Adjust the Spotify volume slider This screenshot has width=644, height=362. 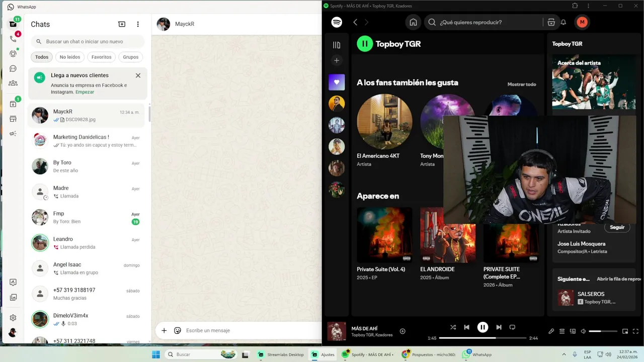click(x=603, y=331)
